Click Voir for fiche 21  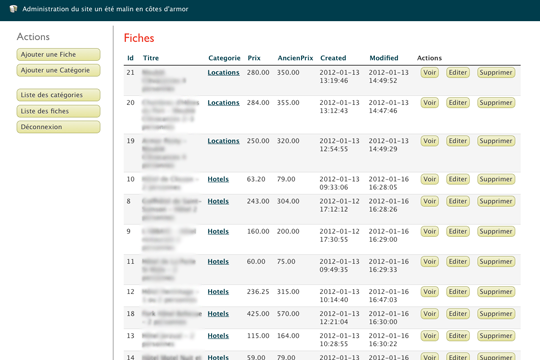pyautogui.click(x=429, y=73)
